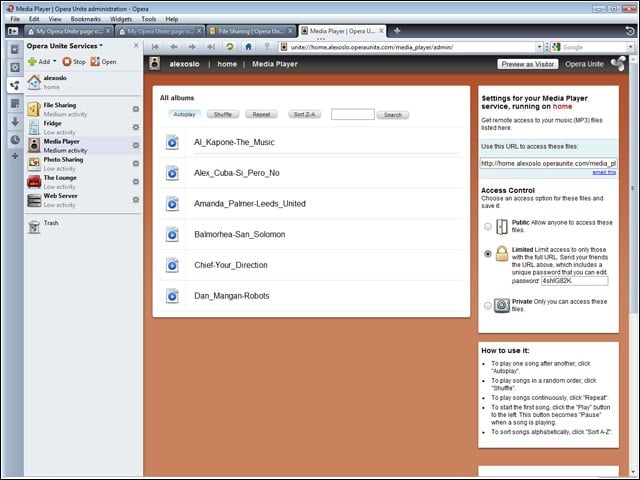This screenshot has height=480, width=640.
Task: Go to home page toolbar icon
Action: click(248, 47)
